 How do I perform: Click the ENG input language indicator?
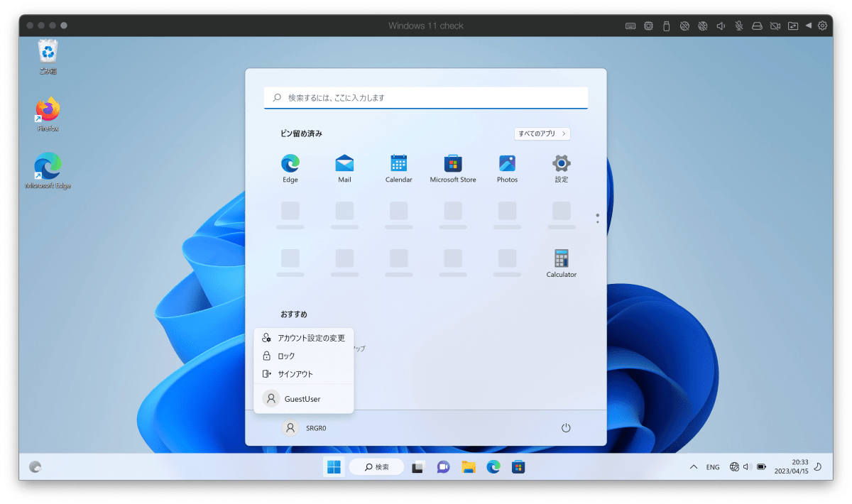pyautogui.click(x=713, y=467)
